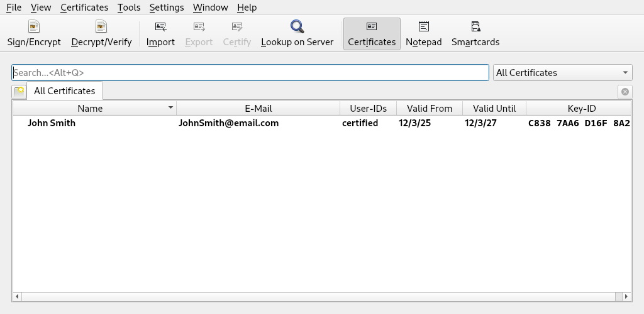Add a new tab with star icon
644x314 pixels.
point(19,92)
